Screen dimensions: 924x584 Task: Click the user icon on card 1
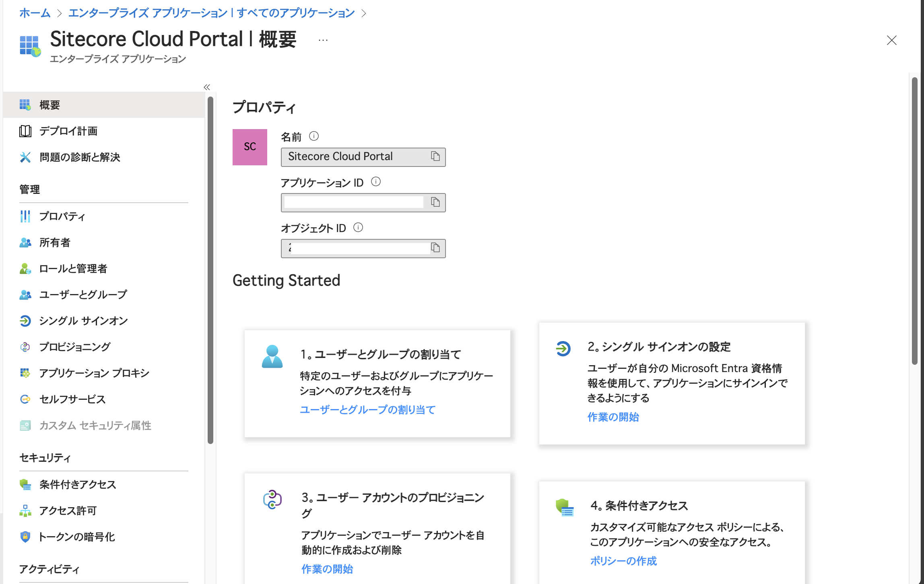pos(272,356)
